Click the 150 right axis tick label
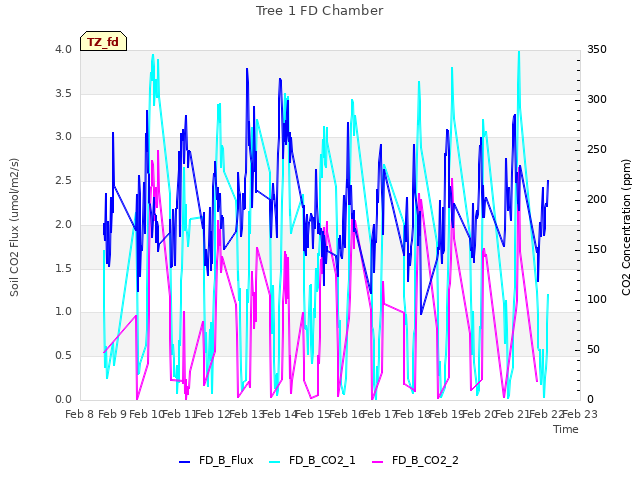 (597, 249)
